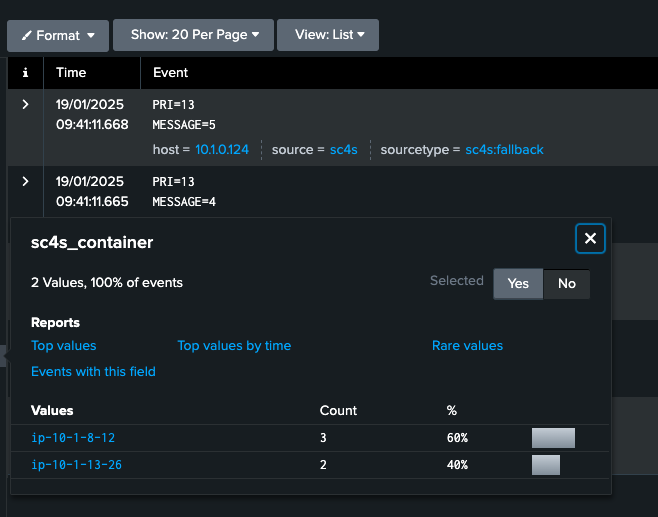Image resolution: width=658 pixels, height=517 pixels.
Task: Filter by value ip-10-1-8-12
Action: 73,438
